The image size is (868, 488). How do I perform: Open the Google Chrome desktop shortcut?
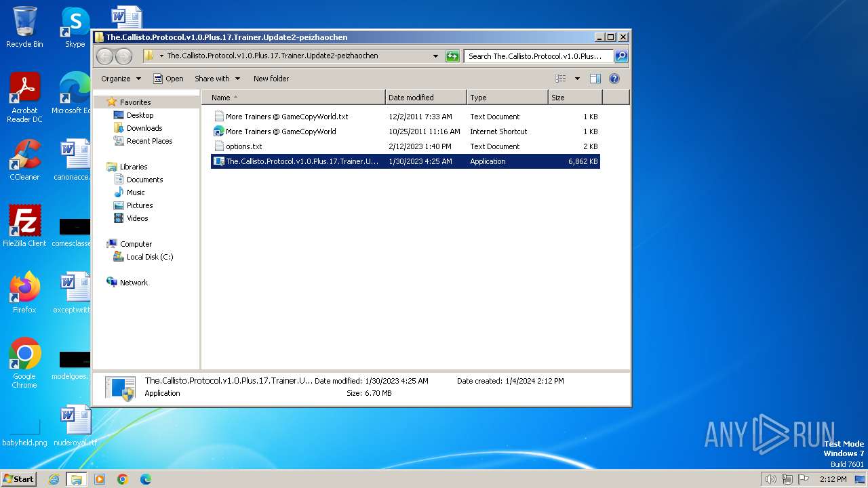[x=24, y=363]
